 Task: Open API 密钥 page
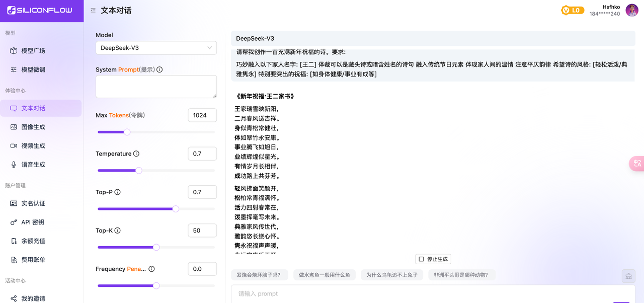(41, 222)
